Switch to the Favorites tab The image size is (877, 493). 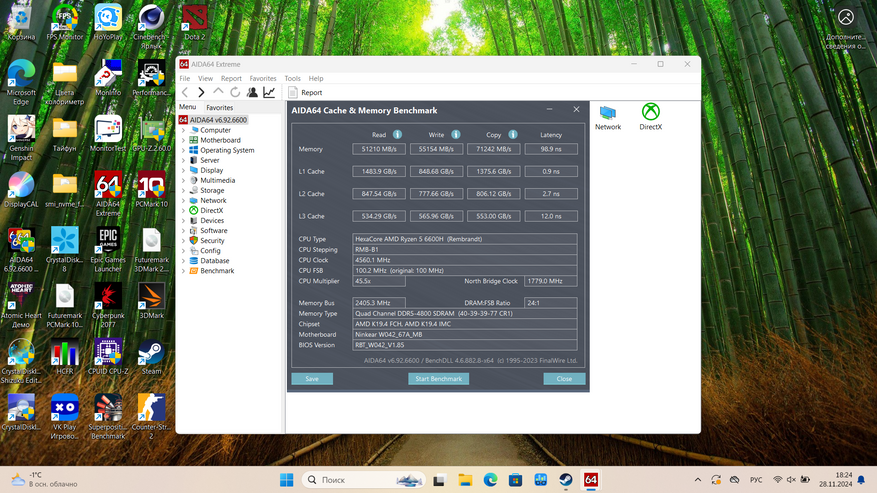pos(219,107)
